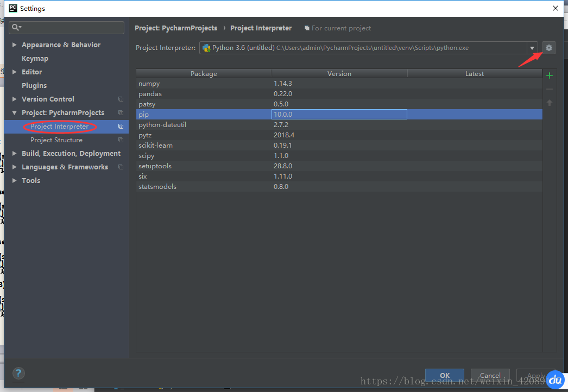The image size is (568, 392).
Task: Click the upgrade package arrow icon
Action: [549, 103]
